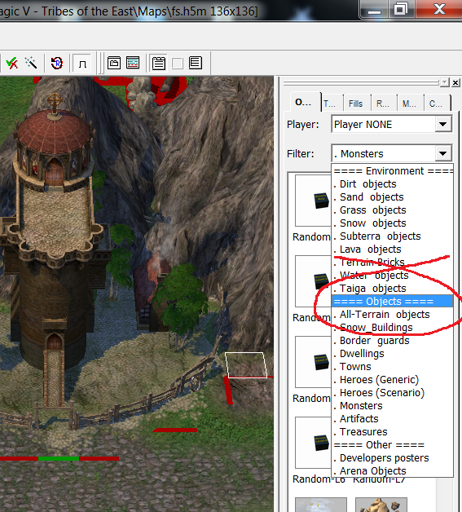Select Arena Objects filter entry
The width and height of the screenshot is (462, 512).
(392, 471)
